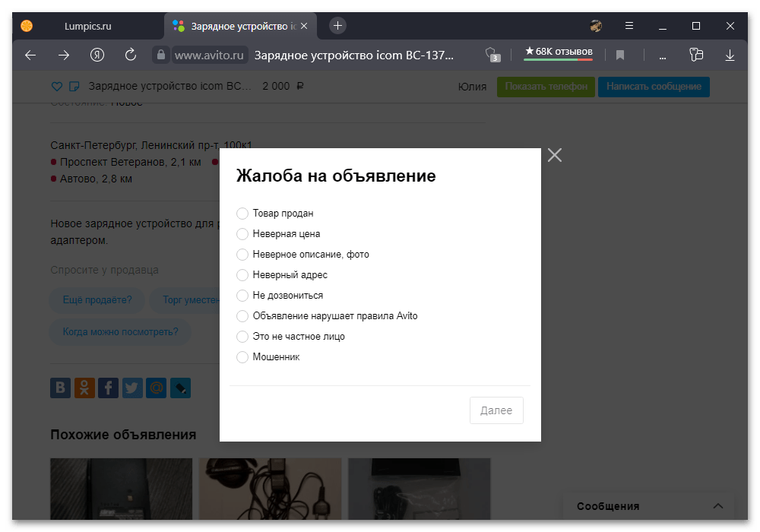Add listing to favorites heart icon

click(57, 86)
